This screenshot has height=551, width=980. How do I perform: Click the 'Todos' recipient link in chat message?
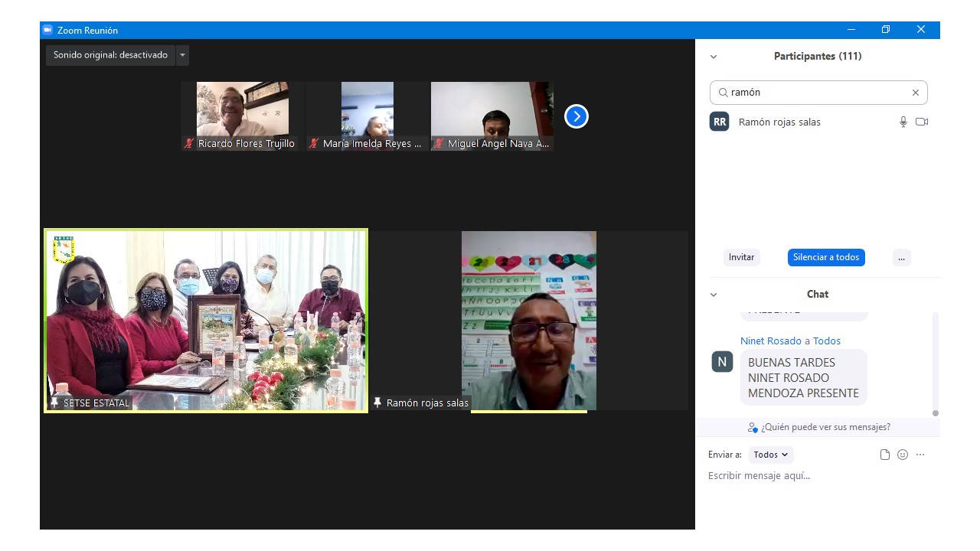coord(827,341)
